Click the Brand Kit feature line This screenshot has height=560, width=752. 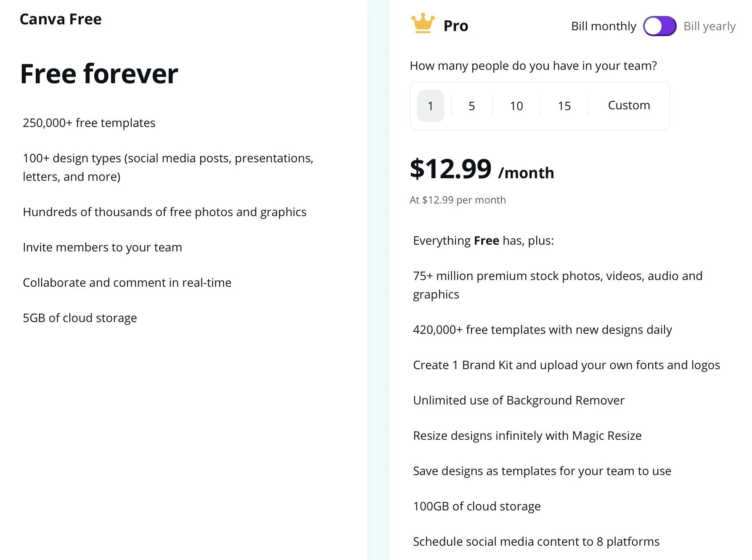[566, 365]
